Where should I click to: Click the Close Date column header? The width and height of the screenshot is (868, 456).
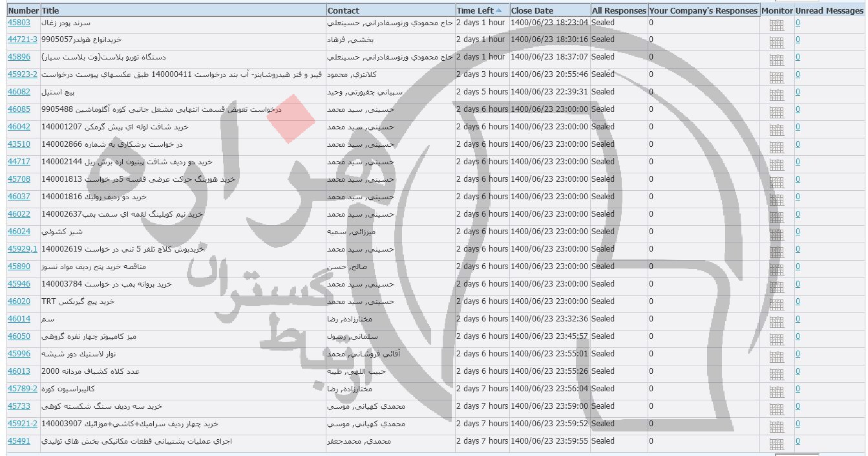point(532,10)
